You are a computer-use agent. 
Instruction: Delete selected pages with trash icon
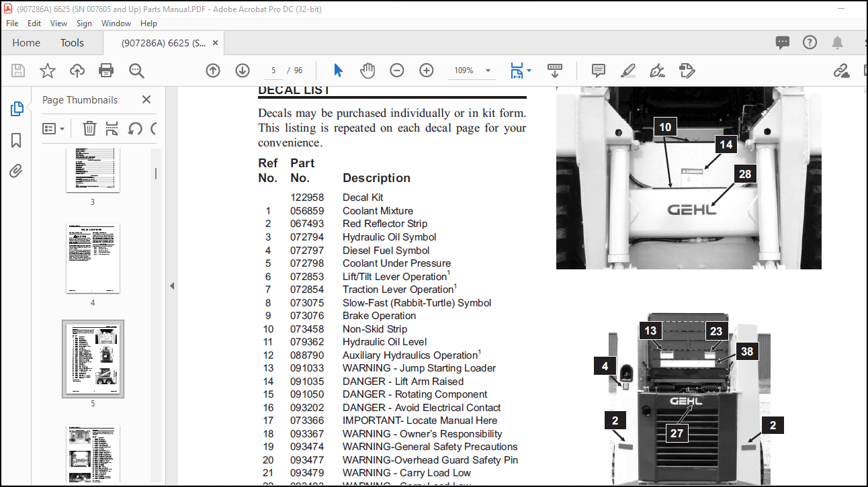point(89,128)
